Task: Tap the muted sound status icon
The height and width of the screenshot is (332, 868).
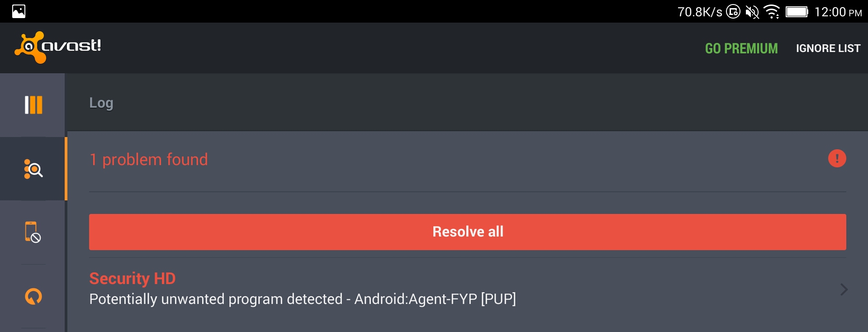Action: click(752, 12)
